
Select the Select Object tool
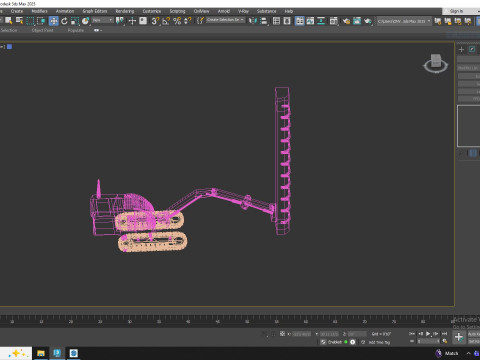point(8,21)
